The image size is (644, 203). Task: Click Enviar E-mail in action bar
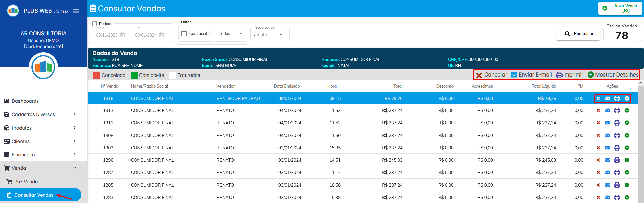click(531, 75)
